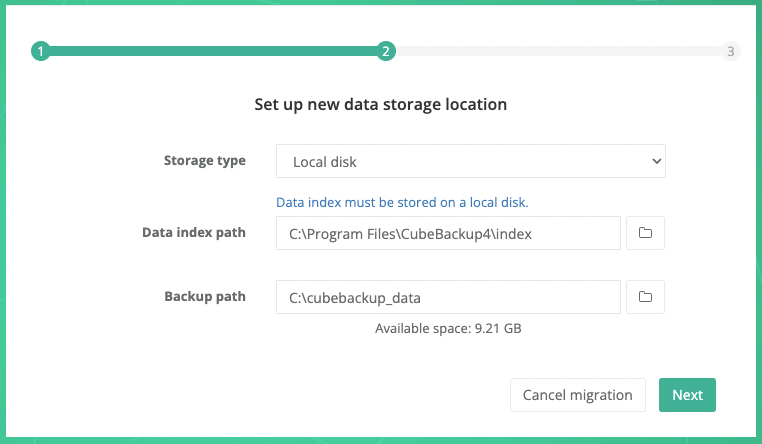The width and height of the screenshot is (762, 444).
Task: Click the Backup path label
Action: coord(204,297)
